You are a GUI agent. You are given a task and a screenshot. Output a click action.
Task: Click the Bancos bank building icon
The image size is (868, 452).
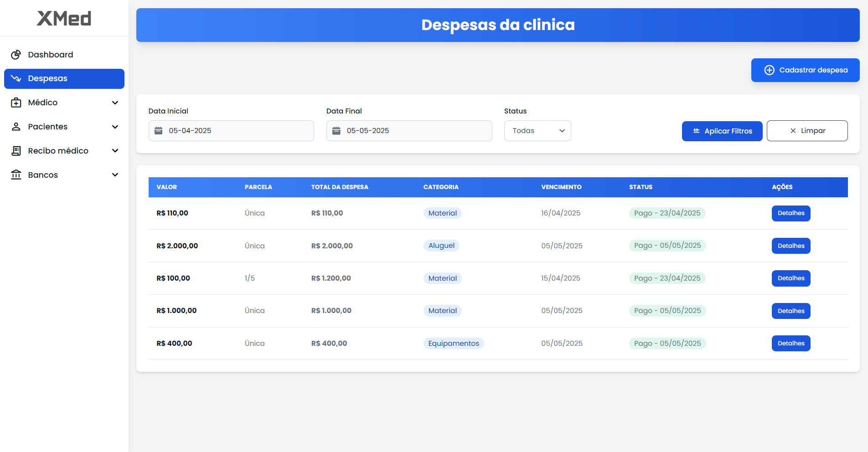[16, 175]
